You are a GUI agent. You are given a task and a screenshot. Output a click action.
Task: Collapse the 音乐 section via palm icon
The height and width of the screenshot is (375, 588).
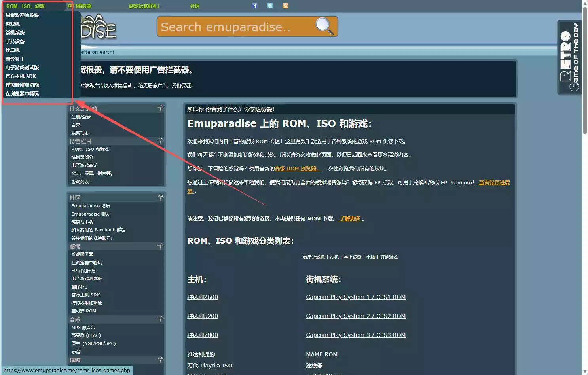point(160,319)
